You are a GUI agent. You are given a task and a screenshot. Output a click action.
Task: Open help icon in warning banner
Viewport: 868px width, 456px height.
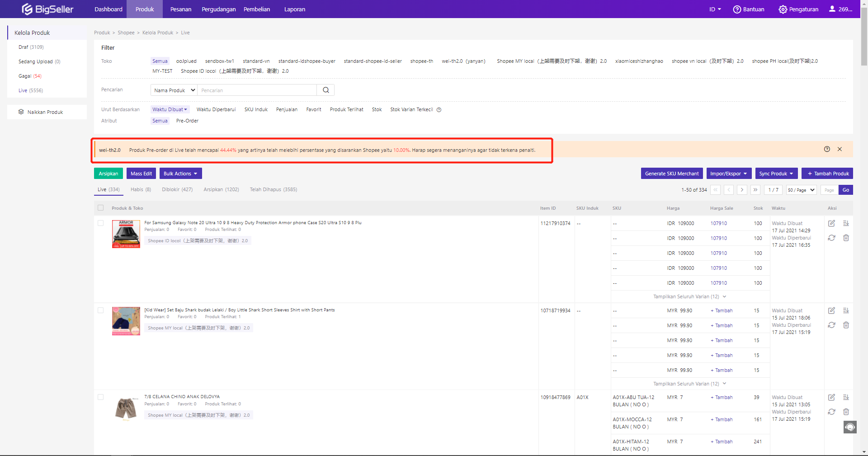point(827,149)
